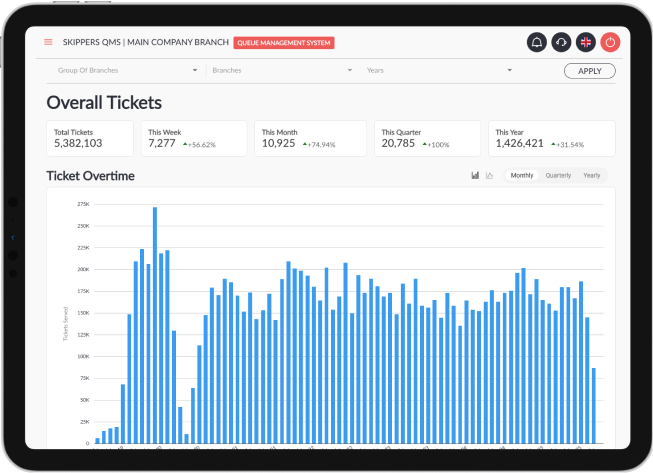
Task: Open the Years dropdown
Action: [439, 71]
